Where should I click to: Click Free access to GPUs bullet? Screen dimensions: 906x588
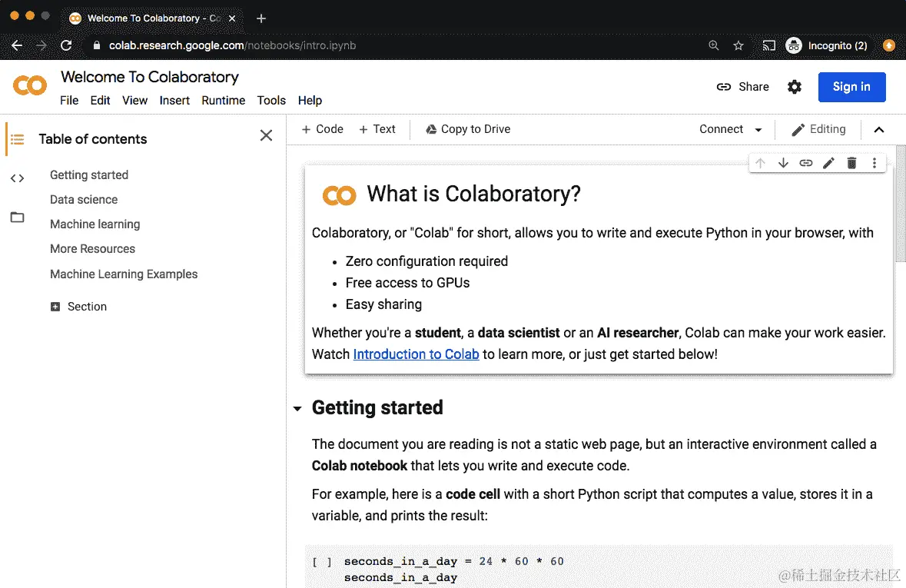[x=407, y=283]
